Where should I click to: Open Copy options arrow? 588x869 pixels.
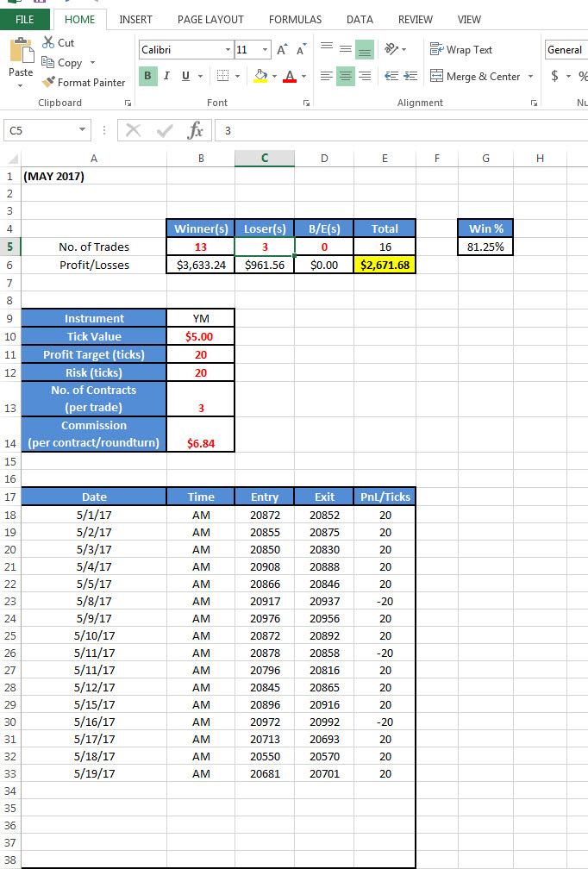[92, 63]
